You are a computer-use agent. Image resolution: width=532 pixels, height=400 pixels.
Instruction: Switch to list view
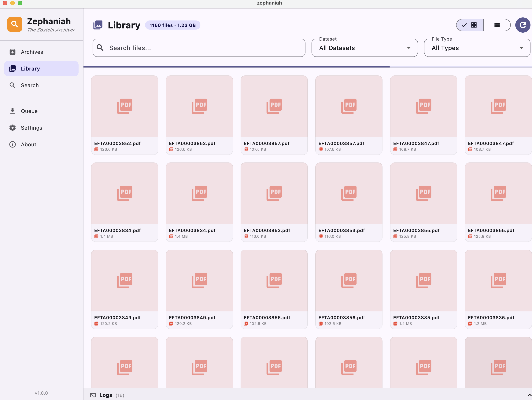[x=497, y=25]
